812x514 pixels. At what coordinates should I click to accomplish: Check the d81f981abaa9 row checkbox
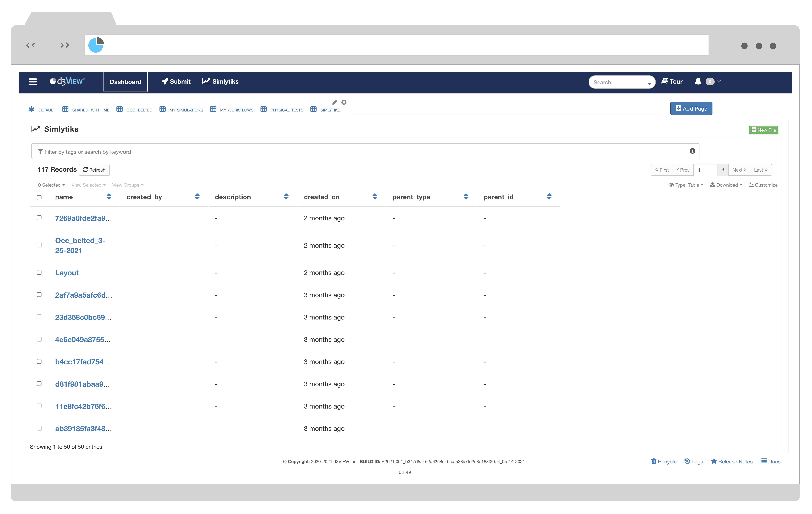pyautogui.click(x=39, y=383)
